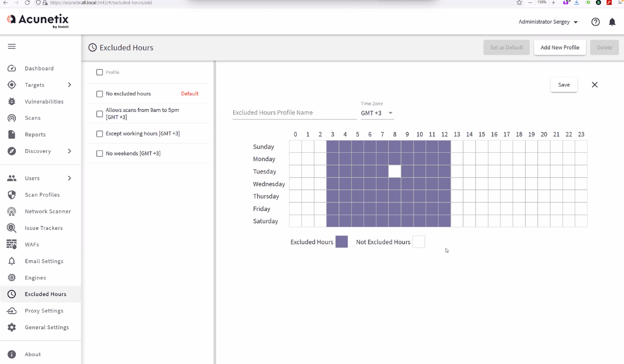This screenshot has width=624, height=364.
Task: Click the WAFs firewall icon
Action: tap(12, 244)
